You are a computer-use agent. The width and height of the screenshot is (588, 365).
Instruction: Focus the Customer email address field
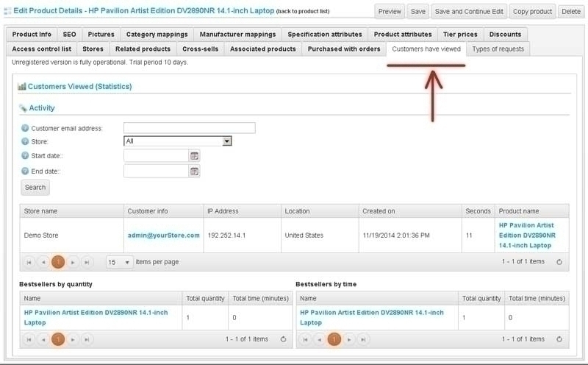pos(190,127)
